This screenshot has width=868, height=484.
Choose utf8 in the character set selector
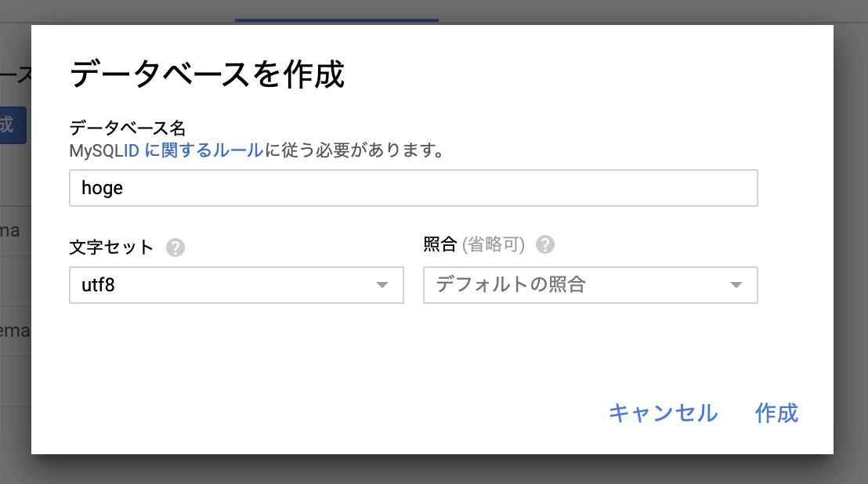click(x=235, y=285)
